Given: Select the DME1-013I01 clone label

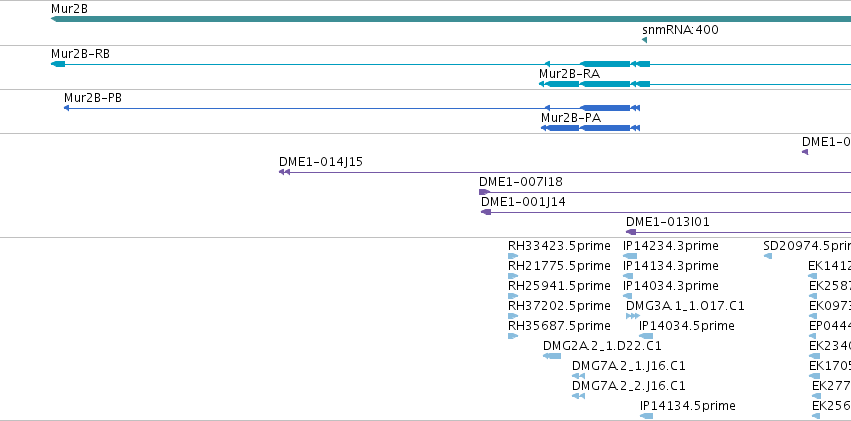Looking at the screenshot, I should click(668, 222).
